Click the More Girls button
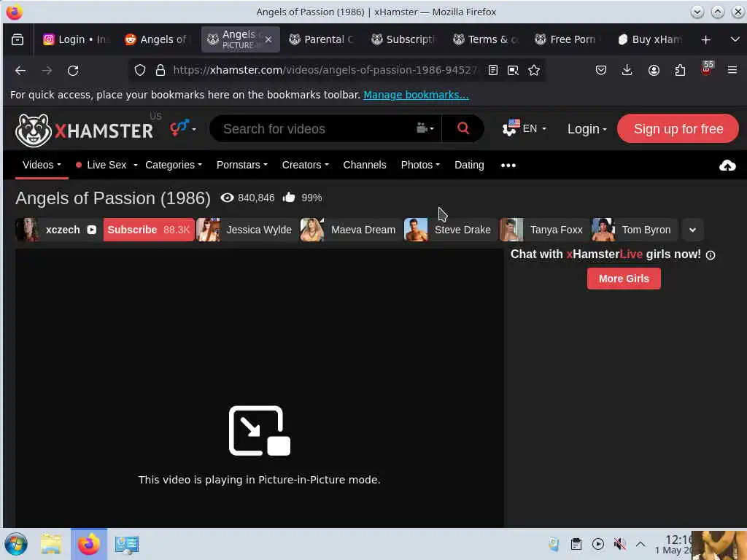 624,279
